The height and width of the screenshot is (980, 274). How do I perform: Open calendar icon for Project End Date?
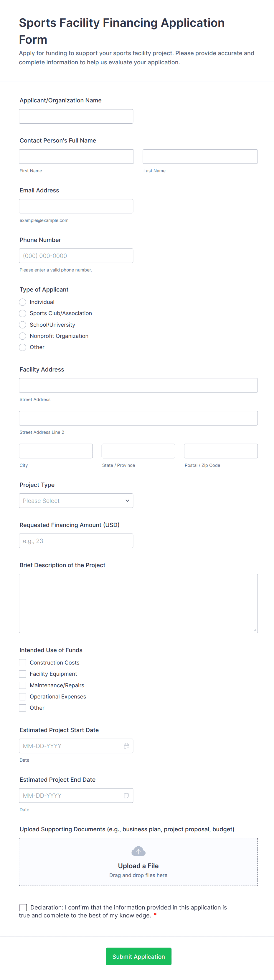tap(126, 795)
